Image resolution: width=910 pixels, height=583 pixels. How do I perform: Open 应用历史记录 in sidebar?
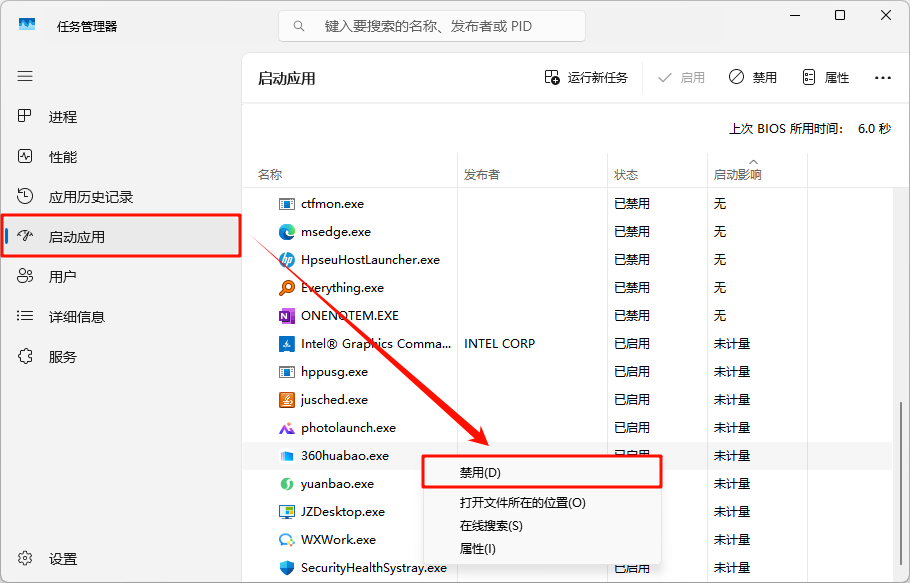90,197
